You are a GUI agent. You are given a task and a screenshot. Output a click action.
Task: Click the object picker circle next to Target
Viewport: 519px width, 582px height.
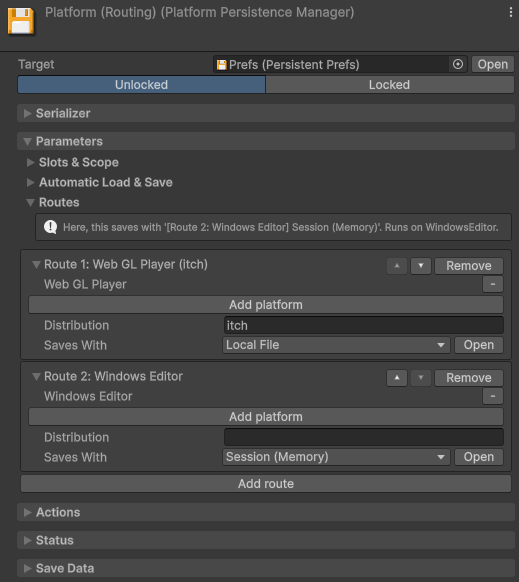click(458, 64)
